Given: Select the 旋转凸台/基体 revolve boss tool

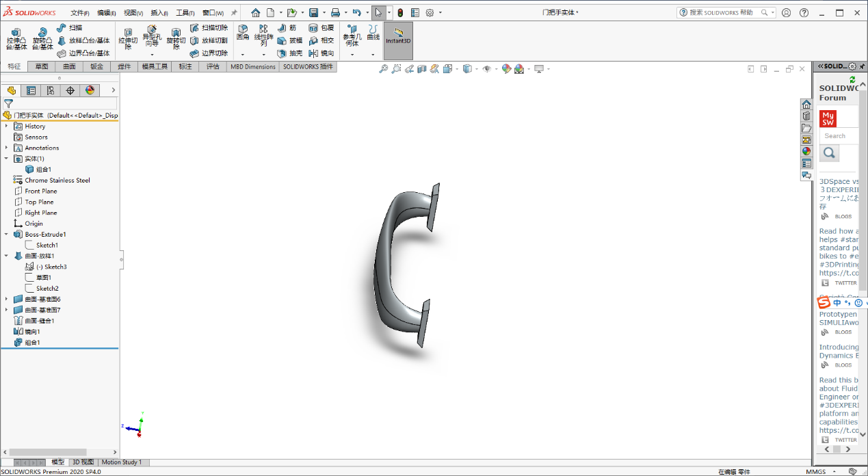Looking at the screenshot, I should [x=42, y=40].
